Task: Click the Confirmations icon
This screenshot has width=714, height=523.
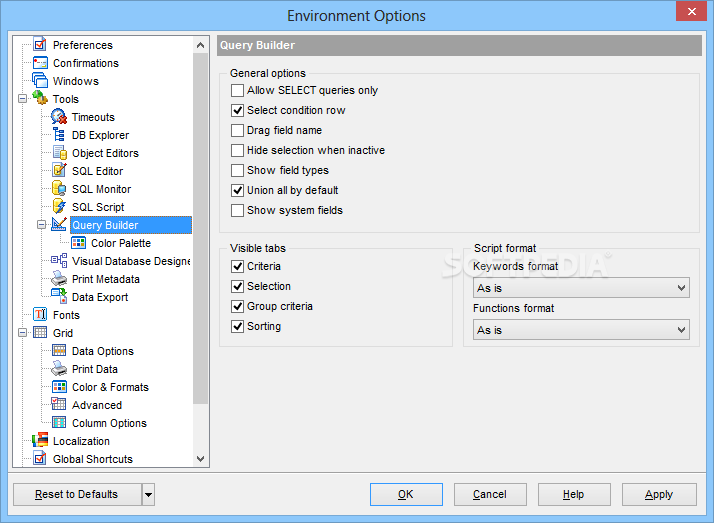Action: pos(40,63)
